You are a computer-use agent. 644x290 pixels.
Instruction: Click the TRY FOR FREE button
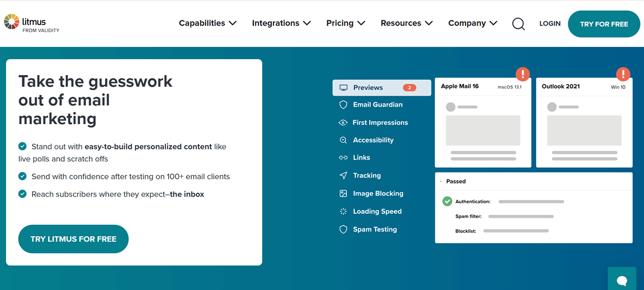pyautogui.click(x=604, y=24)
